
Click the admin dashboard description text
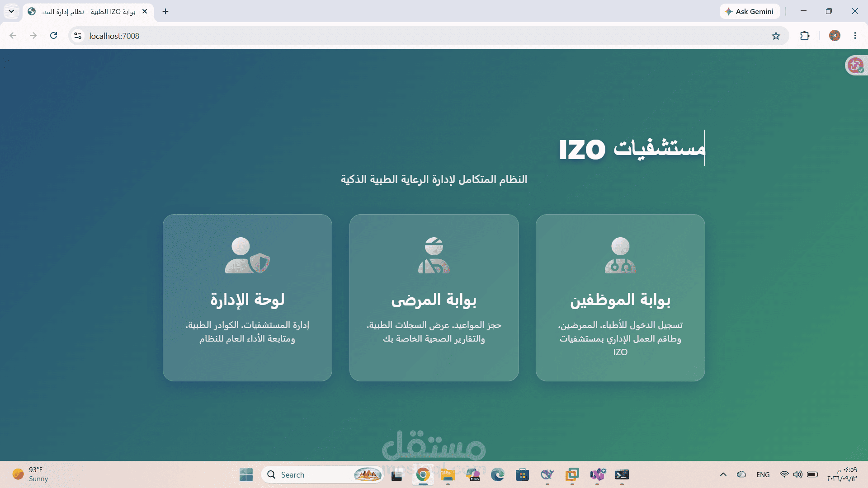(x=247, y=332)
